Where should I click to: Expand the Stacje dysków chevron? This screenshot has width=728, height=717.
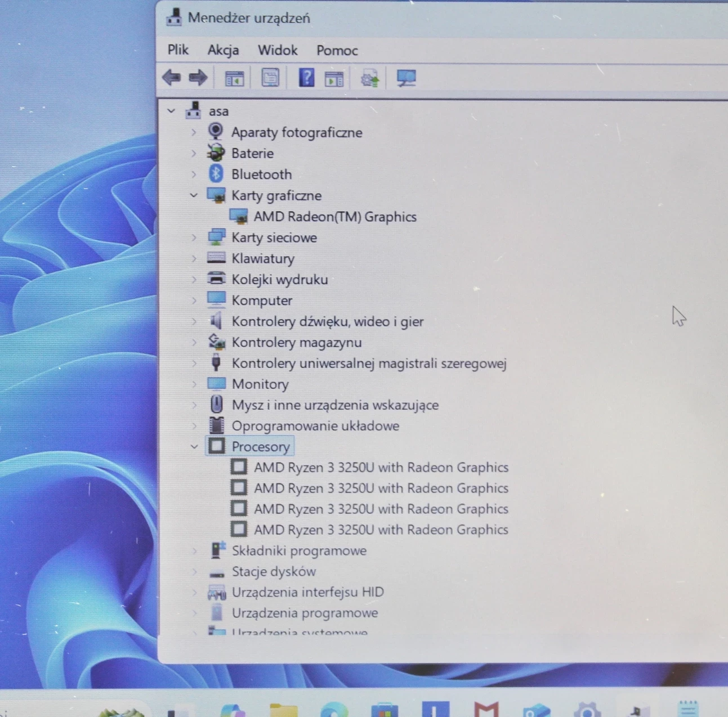pyautogui.click(x=194, y=571)
